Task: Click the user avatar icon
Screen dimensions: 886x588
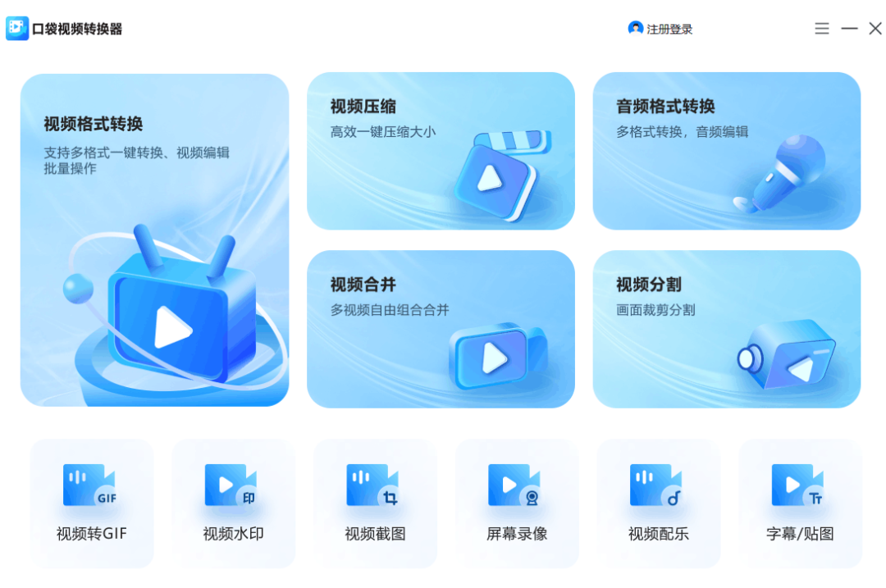Action: click(x=636, y=28)
